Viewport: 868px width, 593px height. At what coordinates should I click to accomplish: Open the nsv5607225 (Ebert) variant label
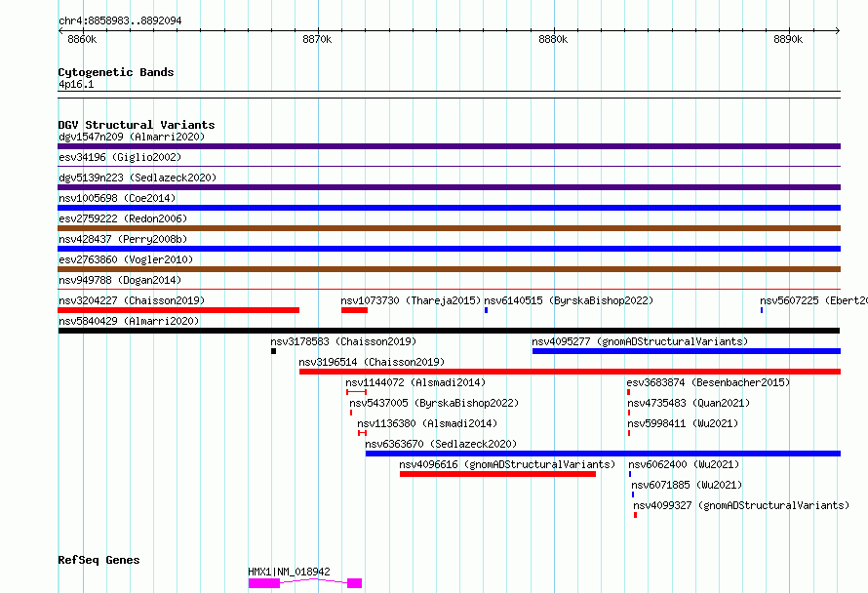click(813, 300)
